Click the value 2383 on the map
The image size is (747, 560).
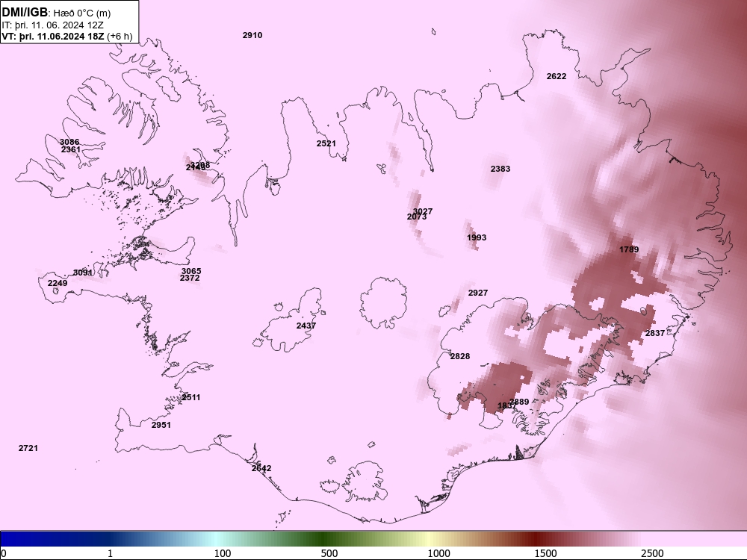(500, 169)
